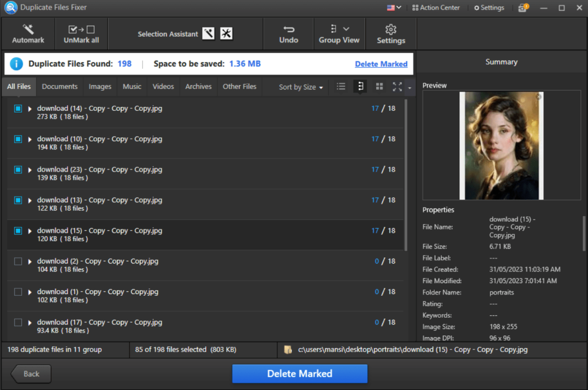Switch to the Music tab

click(x=132, y=87)
